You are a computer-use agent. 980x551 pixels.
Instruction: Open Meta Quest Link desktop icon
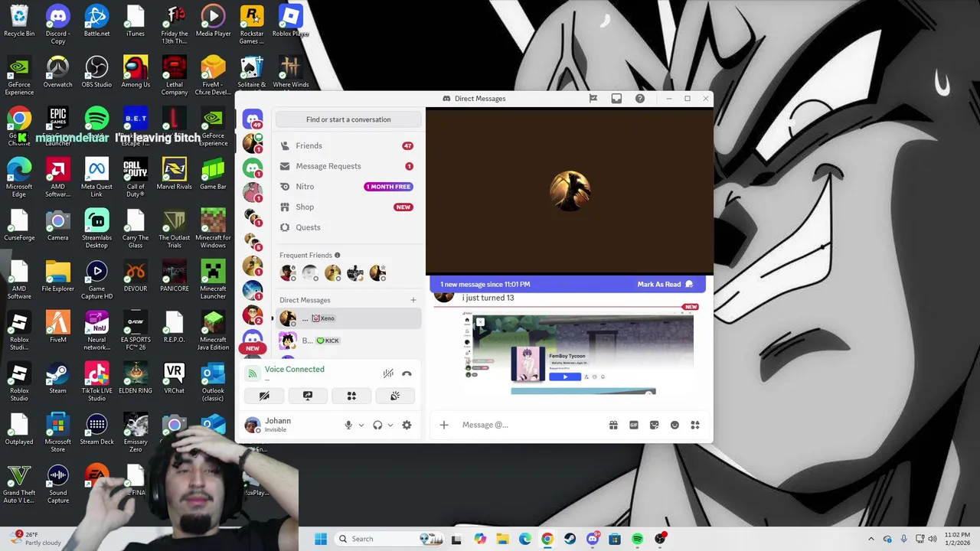tap(96, 178)
